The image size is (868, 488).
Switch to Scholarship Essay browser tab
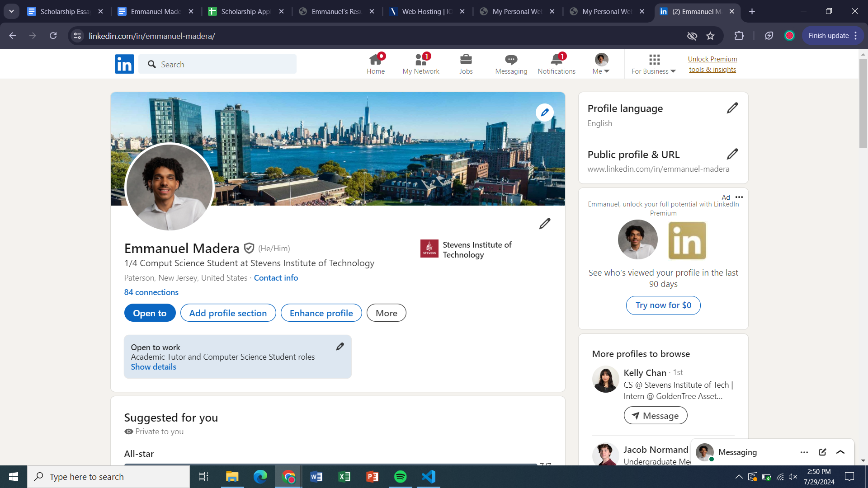(x=65, y=11)
